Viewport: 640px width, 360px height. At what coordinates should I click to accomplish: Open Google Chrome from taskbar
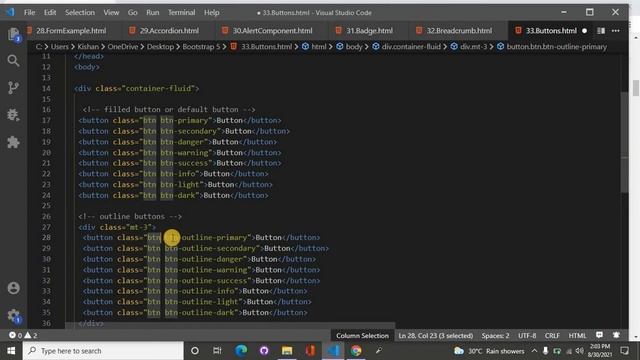click(356, 351)
